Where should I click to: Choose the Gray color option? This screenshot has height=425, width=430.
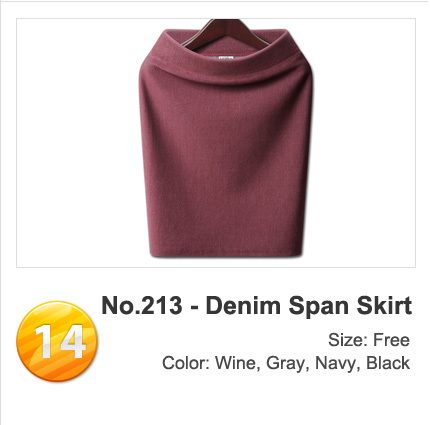point(285,363)
